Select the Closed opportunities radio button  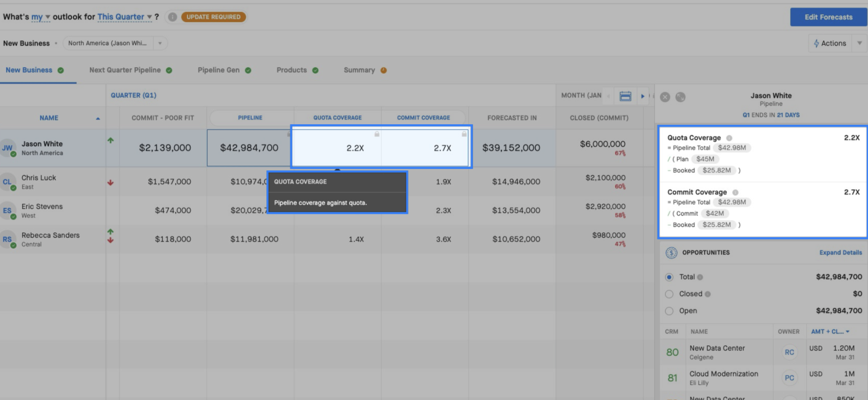(x=669, y=294)
